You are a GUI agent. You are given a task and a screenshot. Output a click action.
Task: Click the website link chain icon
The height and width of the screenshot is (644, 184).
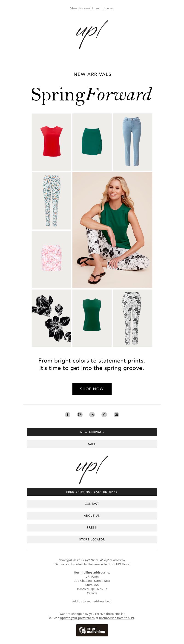tap(104, 414)
